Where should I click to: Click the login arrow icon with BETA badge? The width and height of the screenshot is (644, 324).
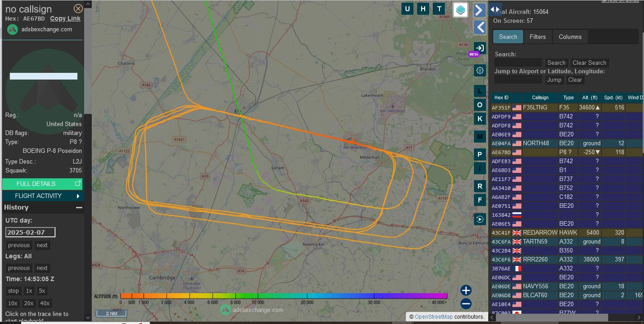480,48
